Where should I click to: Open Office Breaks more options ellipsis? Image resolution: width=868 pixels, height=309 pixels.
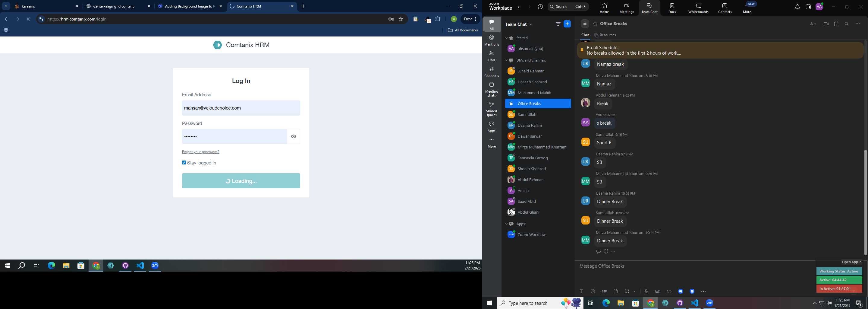[857, 24]
